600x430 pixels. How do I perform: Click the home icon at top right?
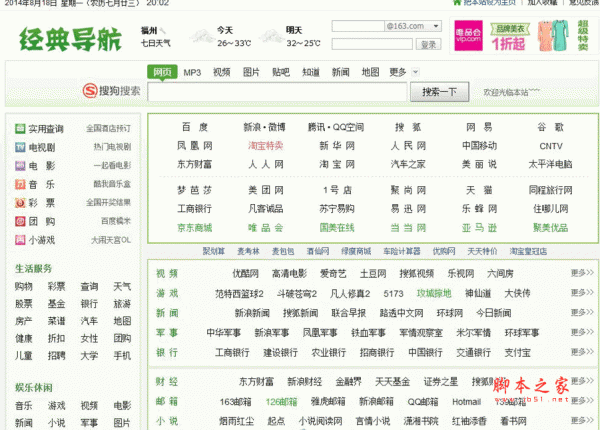[457, 2]
